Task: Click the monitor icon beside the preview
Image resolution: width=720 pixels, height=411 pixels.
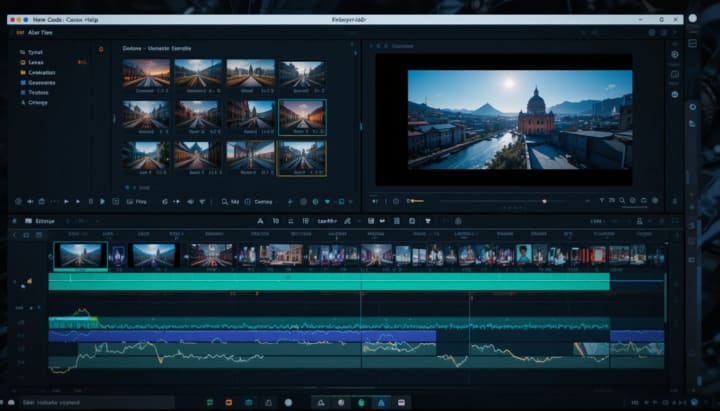Action: click(675, 74)
